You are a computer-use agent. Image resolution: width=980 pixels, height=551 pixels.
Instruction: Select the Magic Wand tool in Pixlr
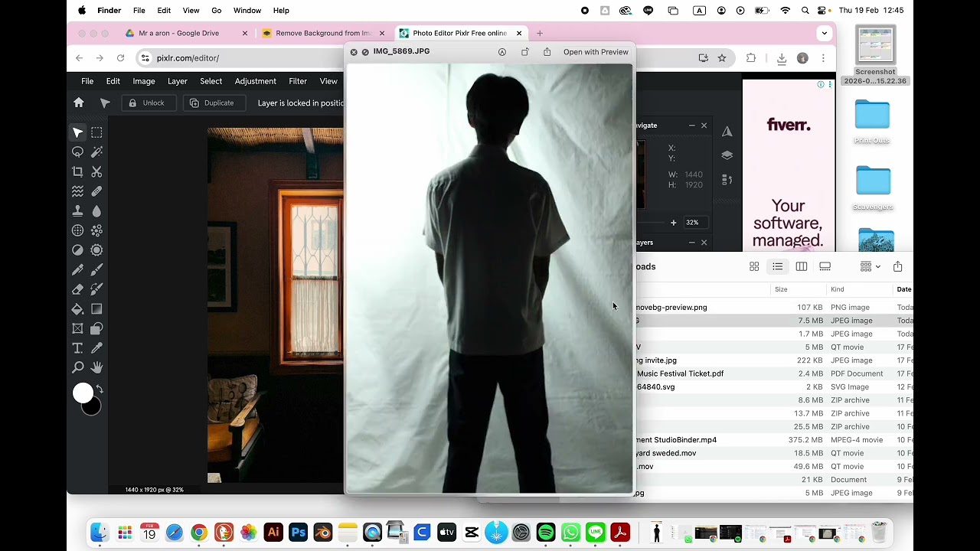coord(96,152)
